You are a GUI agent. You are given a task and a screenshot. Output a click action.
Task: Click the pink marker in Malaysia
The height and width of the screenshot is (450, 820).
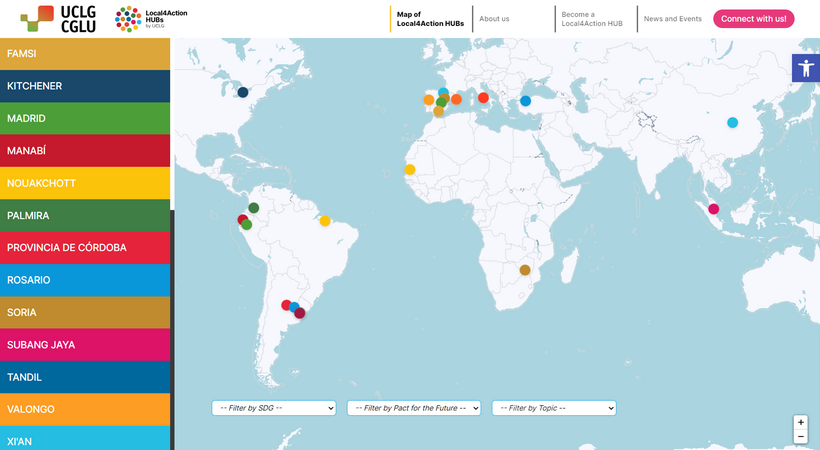(713, 209)
